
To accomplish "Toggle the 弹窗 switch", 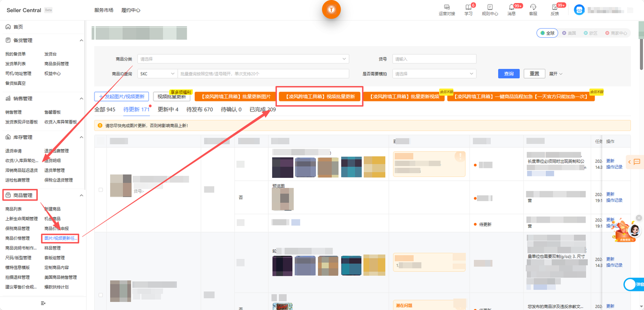I will 633,284.
